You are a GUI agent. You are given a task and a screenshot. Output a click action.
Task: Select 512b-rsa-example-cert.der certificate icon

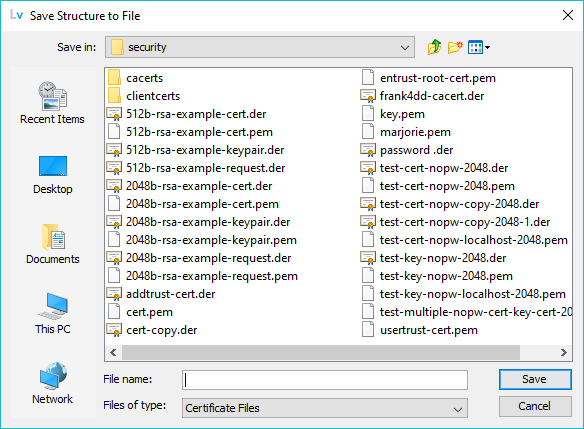114,114
